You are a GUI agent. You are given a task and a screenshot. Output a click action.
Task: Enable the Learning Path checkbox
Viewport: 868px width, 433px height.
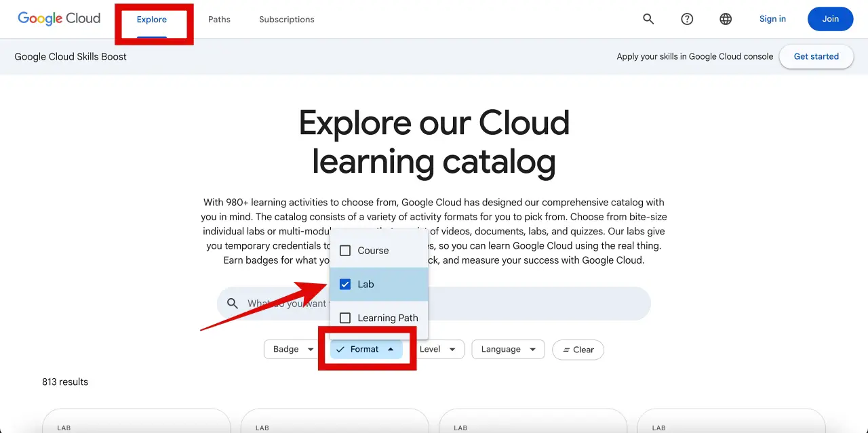345,318
